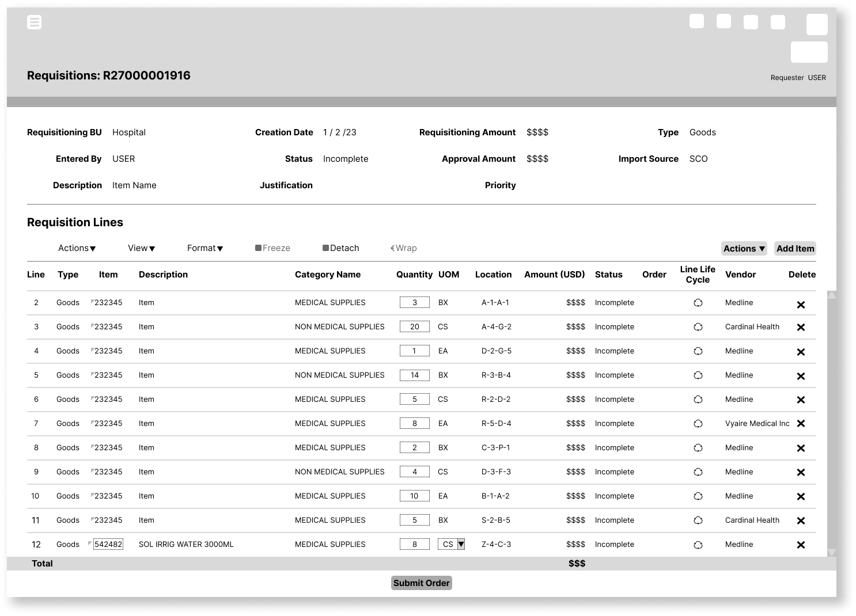Open line life cycle icon for line 8
Screen dimensions: 856x616
tap(698, 448)
